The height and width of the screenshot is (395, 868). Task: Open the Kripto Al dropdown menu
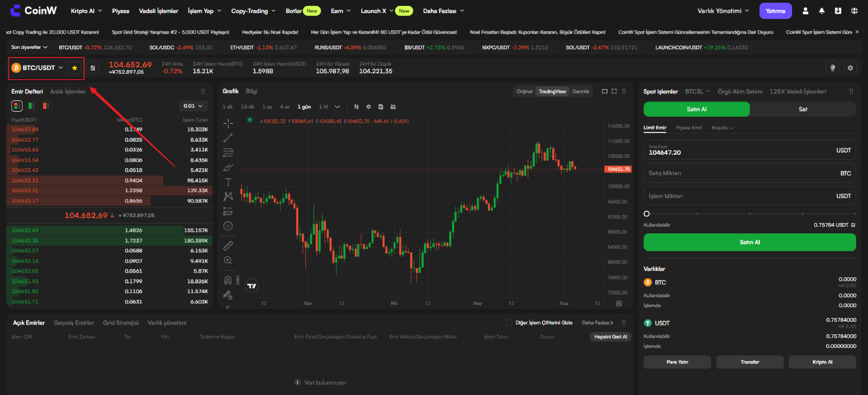(x=86, y=11)
